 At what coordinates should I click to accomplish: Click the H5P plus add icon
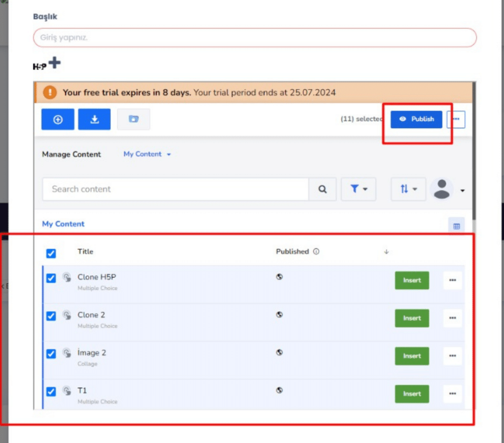point(54,63)
